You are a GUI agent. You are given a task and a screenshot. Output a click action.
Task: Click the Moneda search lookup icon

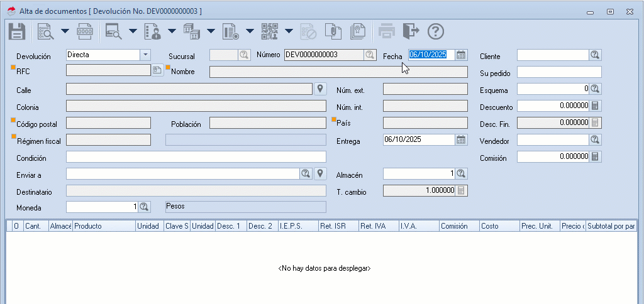point(144,206)
